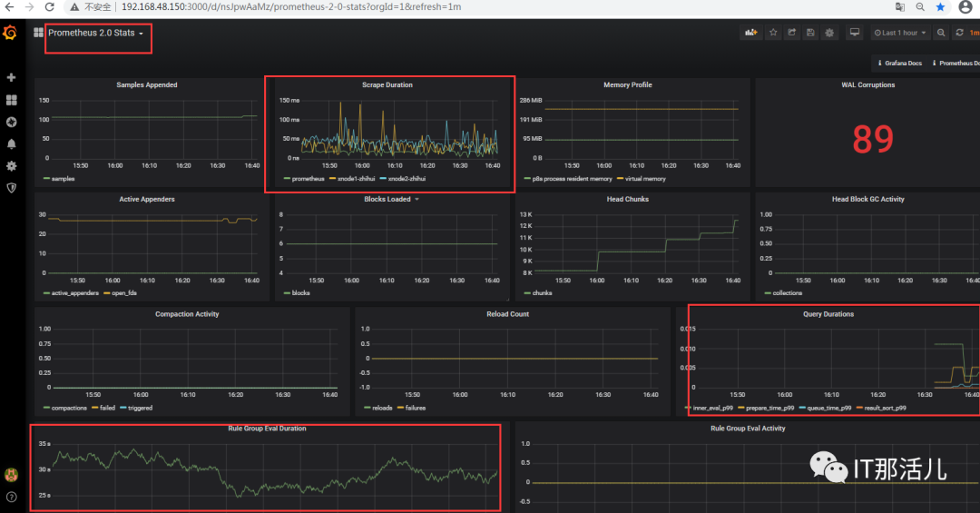Open the Dashboards grid icon in sidebar

(11, 100)
